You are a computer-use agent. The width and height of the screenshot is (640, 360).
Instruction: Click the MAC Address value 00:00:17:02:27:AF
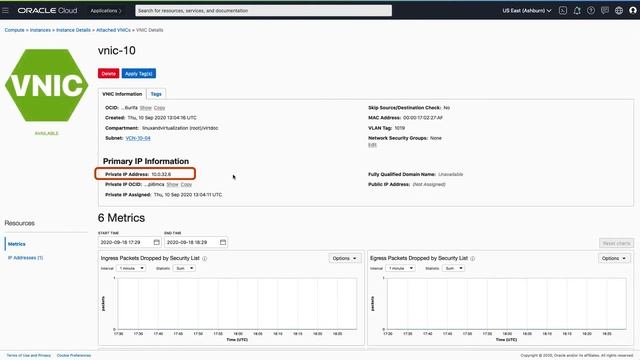(x=423, y=118)
